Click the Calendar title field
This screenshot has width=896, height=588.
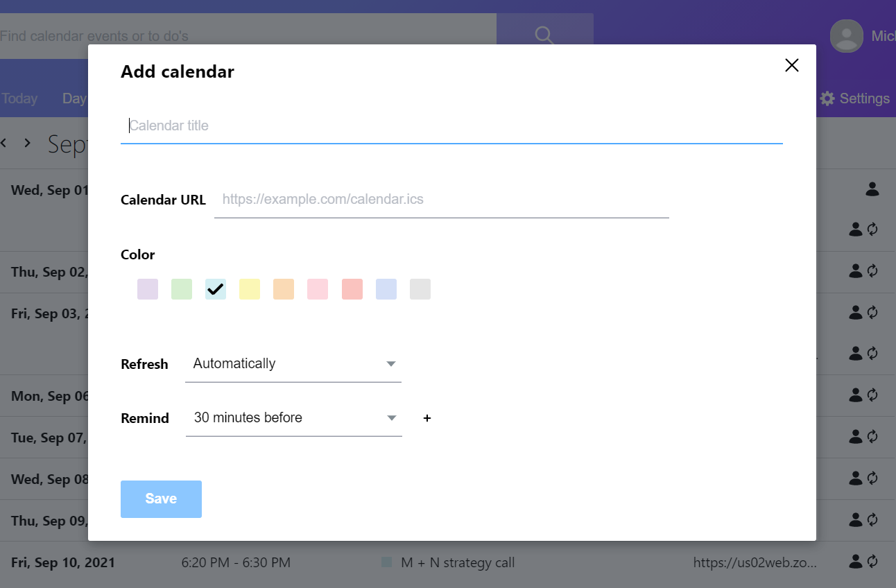pyautogui.click(x=451, y=126)
